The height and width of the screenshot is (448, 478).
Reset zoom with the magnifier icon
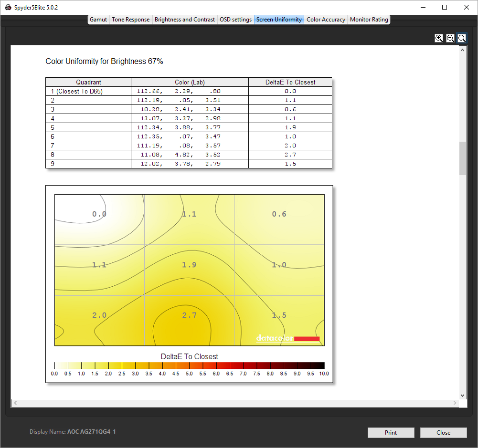tap(462, 38)
